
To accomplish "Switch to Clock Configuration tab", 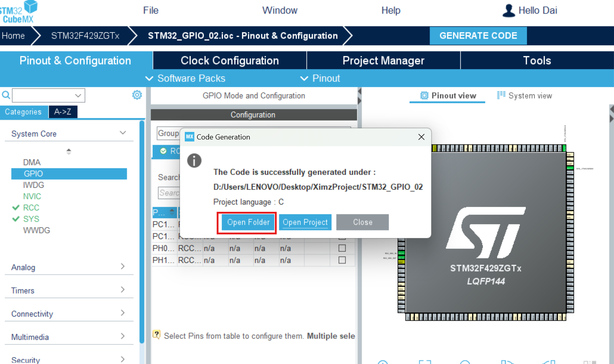I will click(230, 60).
